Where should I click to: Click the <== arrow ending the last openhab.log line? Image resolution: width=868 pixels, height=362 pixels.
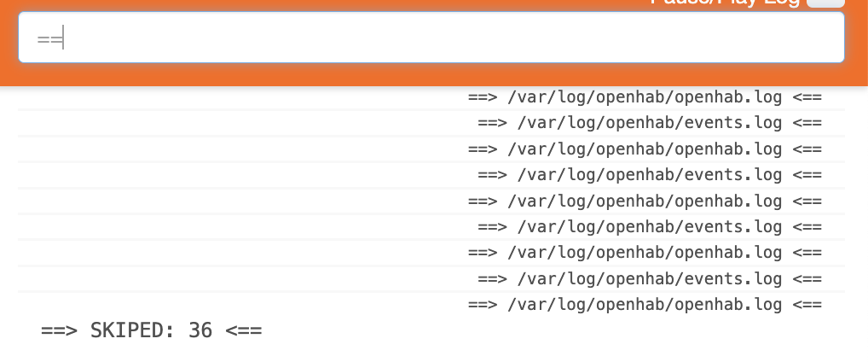coord(807,304)
